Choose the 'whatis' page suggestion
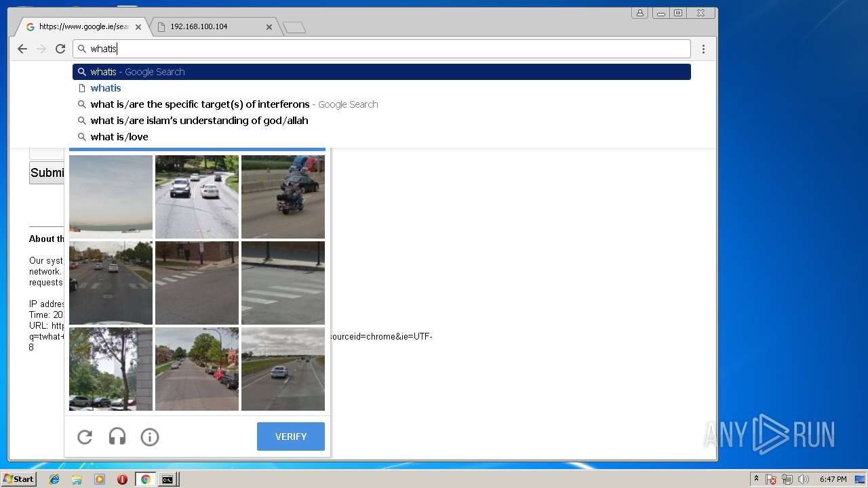This screenshot has width=868, height=488. [382, 88]
